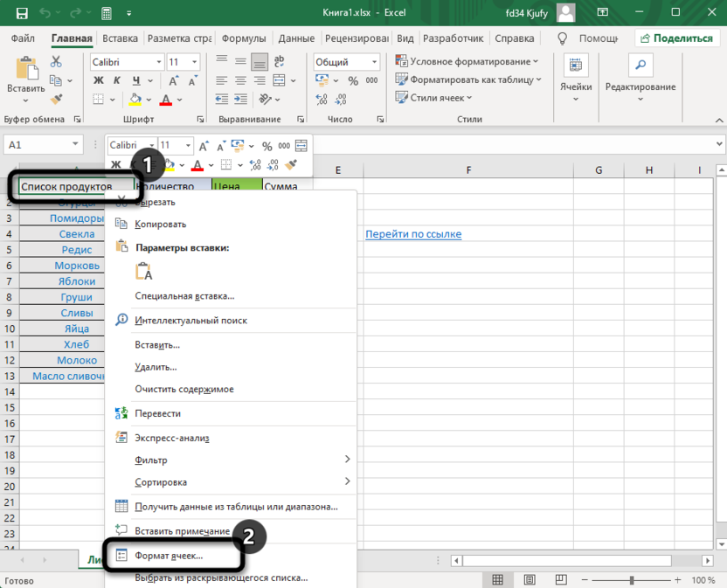Screen dimensions: 727x588
Task: Click the paste-option clipboard icon under Параметры вставки
Action: pos(144,272)
